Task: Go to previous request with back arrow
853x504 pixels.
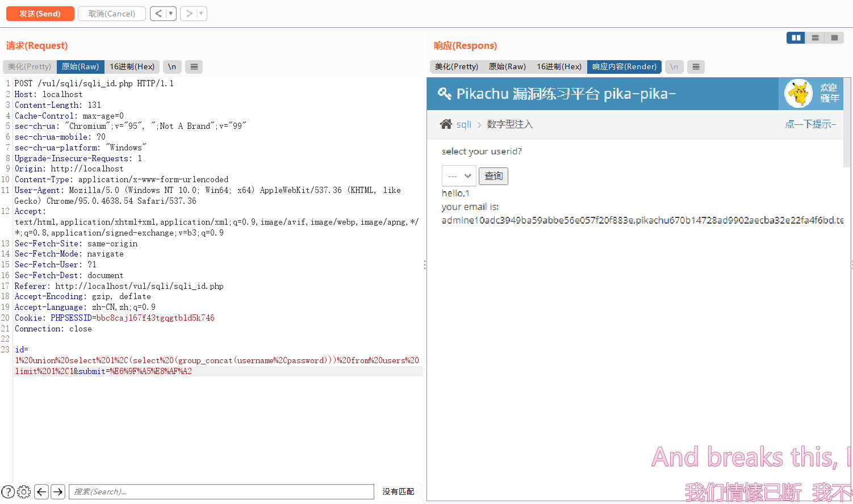Action: 158,14
